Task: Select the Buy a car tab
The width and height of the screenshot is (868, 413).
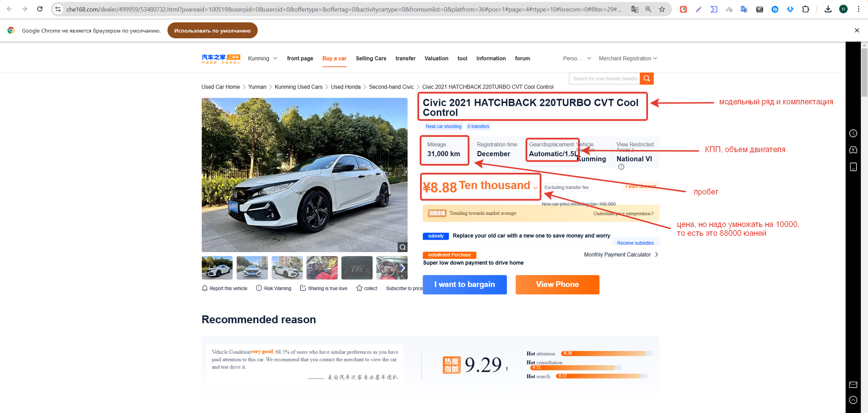Action: coord(334,58)
